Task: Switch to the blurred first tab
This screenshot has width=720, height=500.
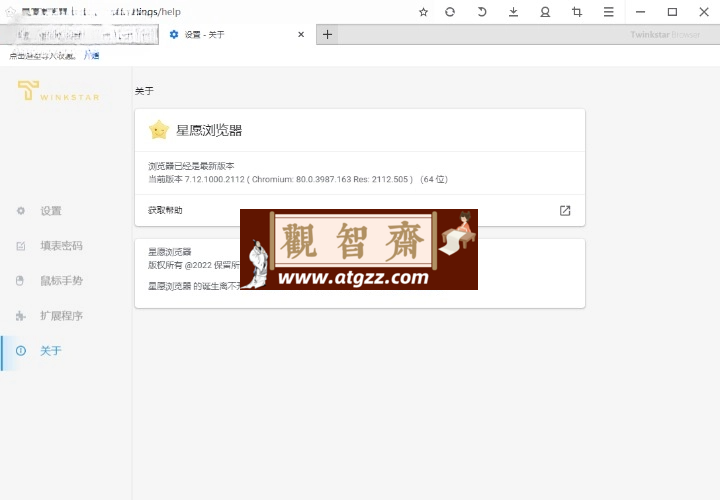Action: pyautogui.click(x=79, y=35)
